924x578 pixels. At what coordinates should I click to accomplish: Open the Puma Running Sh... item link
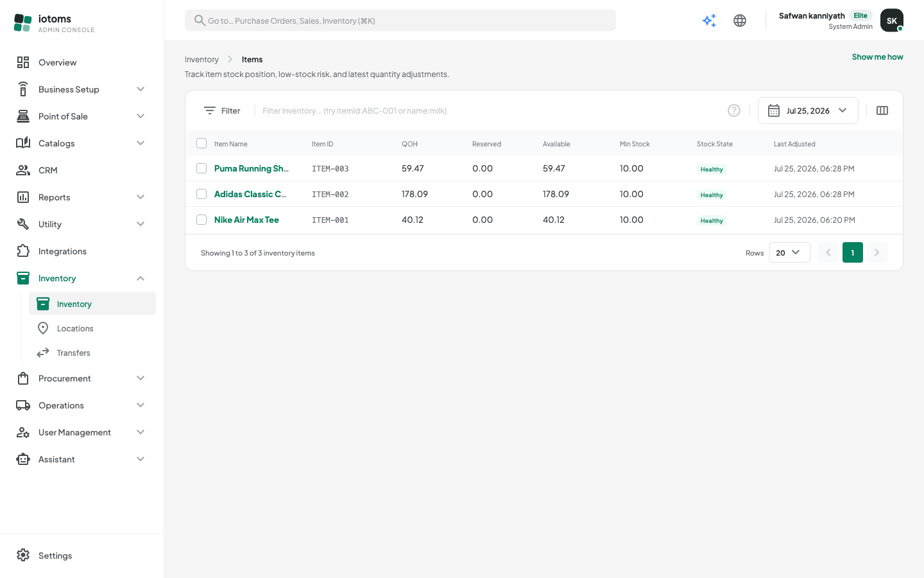pyautogui.click(x=252, y=168)
